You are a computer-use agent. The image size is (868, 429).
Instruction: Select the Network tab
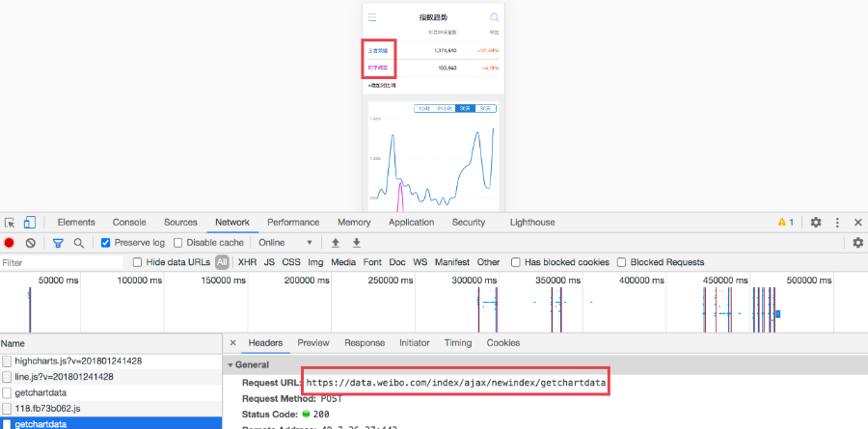point(232,223)
